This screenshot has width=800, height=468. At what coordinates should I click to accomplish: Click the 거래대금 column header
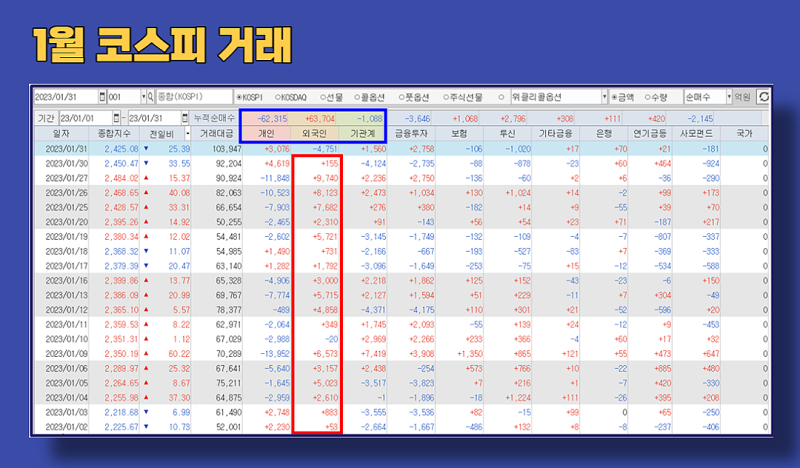click(216, 134)
